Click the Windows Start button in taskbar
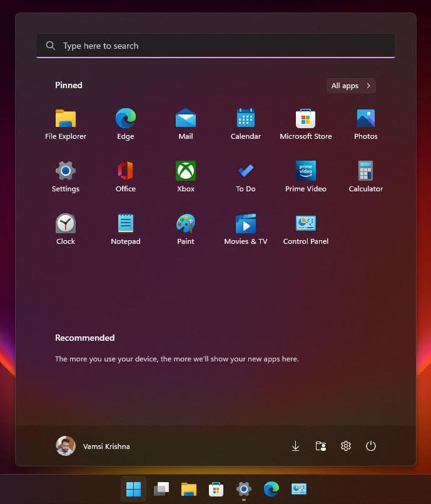Image resolution: width=431 pixels, height=504 pixels. pyautogui.click(x=133, y=489)
